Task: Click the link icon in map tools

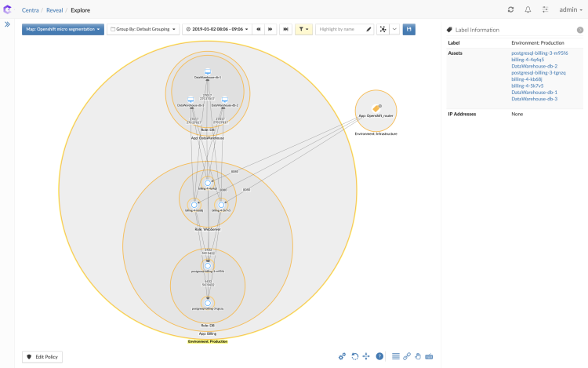Action: click(x=406, y=356)
